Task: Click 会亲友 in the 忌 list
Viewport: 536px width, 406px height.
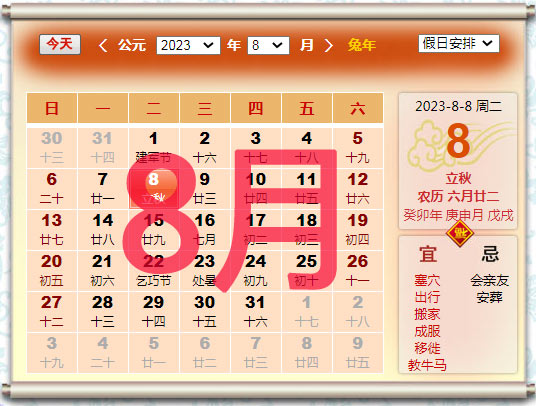Action: pyautogui.click(x=490, y=280)
